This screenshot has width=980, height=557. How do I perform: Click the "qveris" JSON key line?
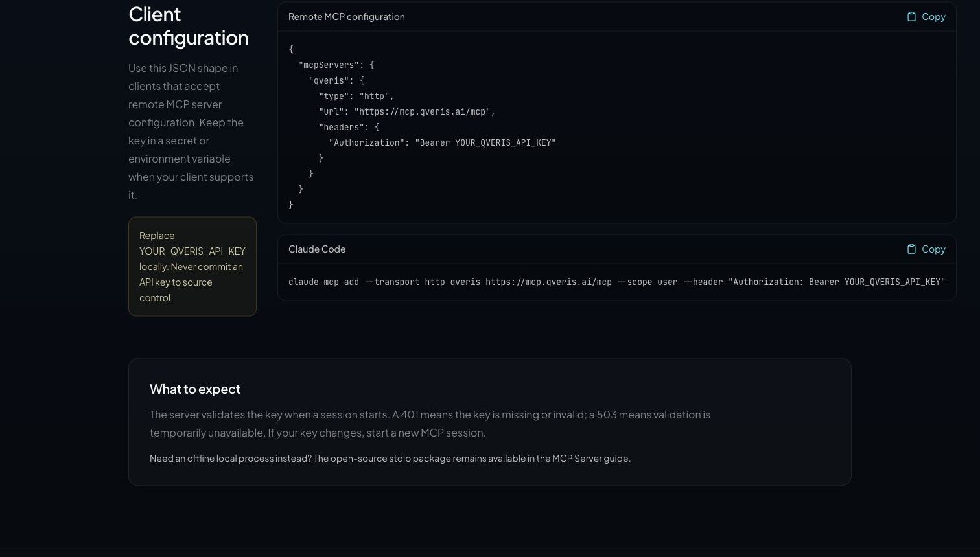click(336, 80)
